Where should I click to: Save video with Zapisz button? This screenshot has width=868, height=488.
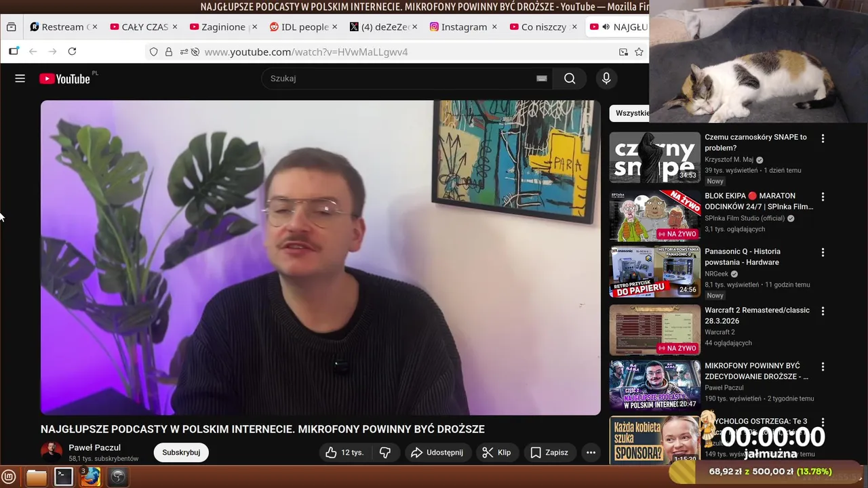tap(549, 453)
